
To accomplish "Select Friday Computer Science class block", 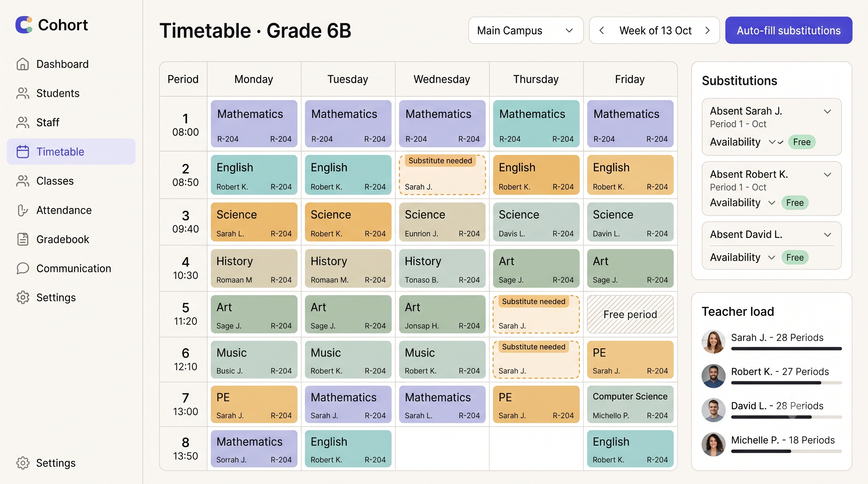I will tap(630, 404).
